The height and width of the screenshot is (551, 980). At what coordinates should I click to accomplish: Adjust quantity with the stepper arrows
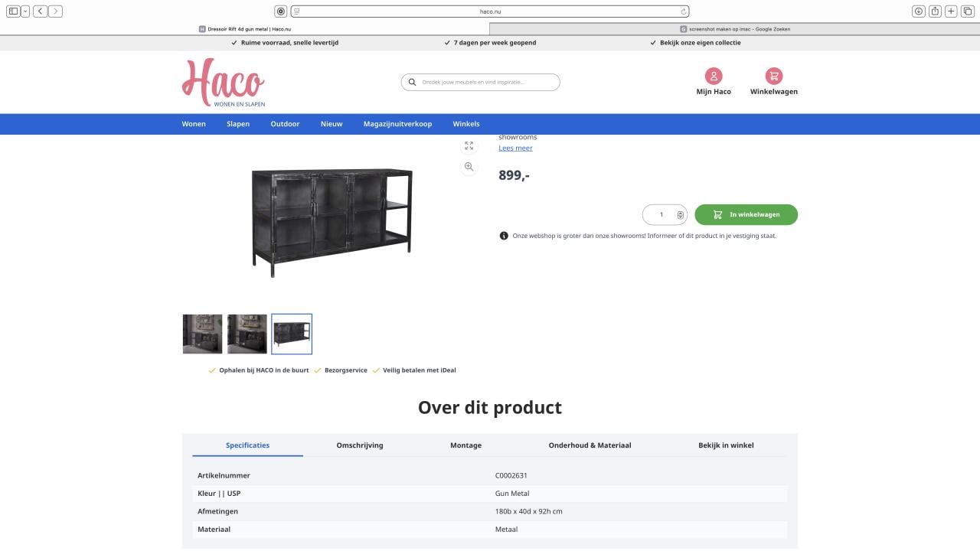[681, 215]
